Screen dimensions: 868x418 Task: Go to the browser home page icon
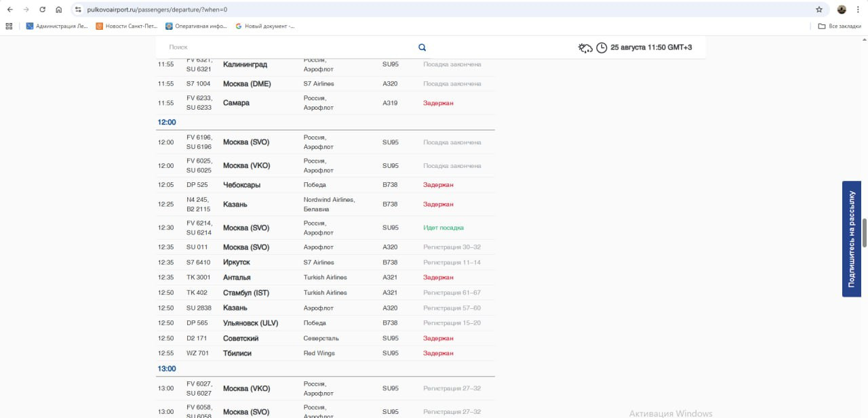pos(59,9)
